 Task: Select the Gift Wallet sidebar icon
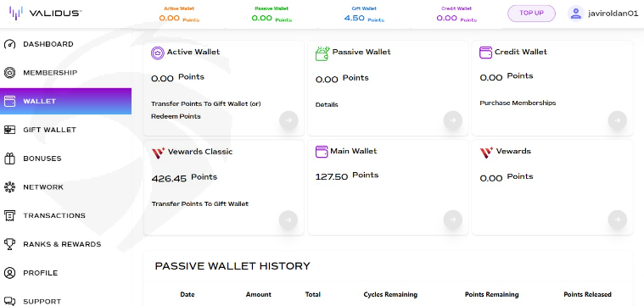point(9,130)
